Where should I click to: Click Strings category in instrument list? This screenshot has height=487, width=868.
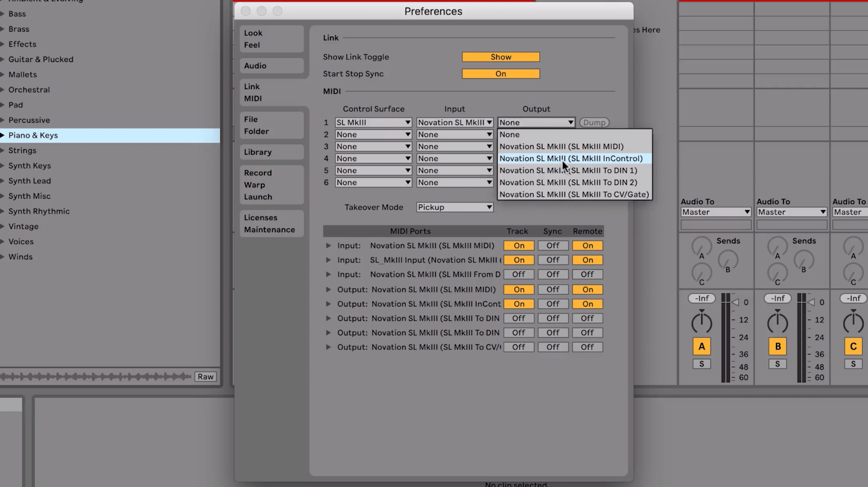pos(22,150)
